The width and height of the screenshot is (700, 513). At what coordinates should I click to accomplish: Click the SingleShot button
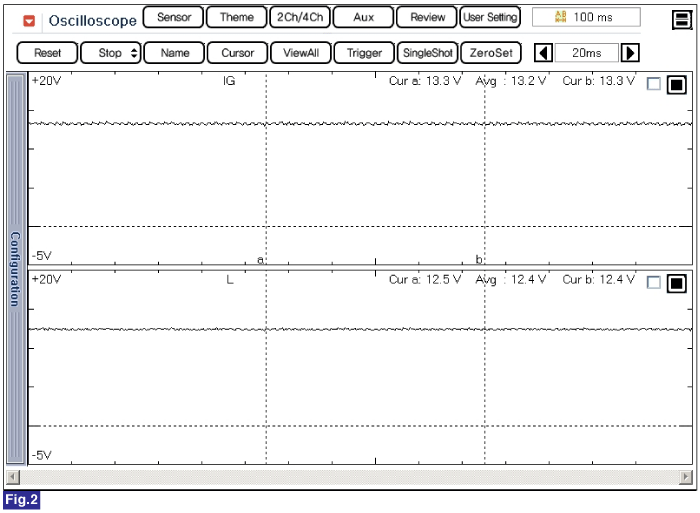click(428, 53)
